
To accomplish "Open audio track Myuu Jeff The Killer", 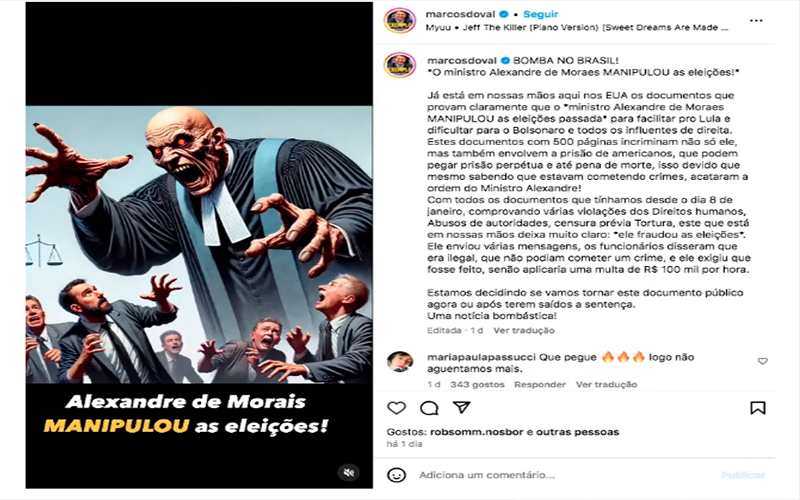I will click(x=577, y=28).
